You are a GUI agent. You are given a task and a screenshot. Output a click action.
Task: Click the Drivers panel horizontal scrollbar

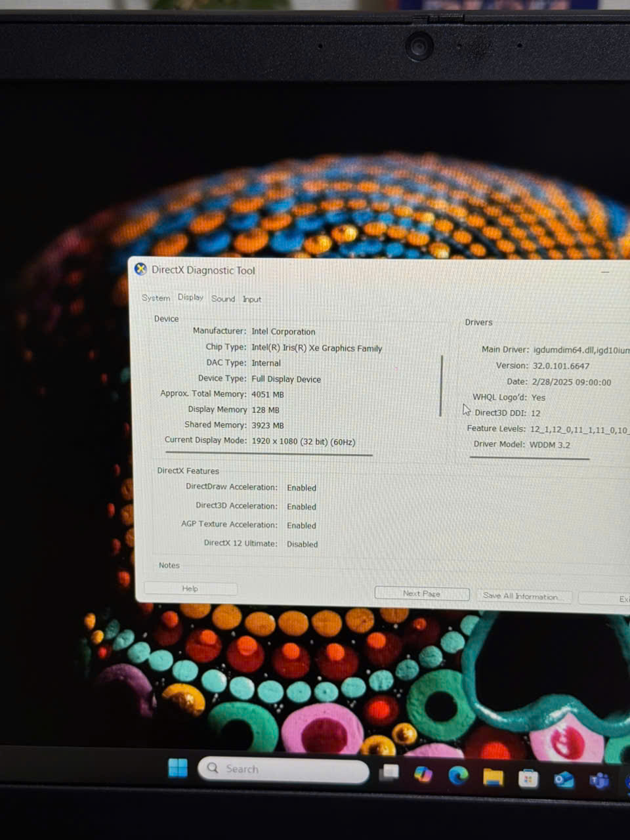click(x=530, y=458)
